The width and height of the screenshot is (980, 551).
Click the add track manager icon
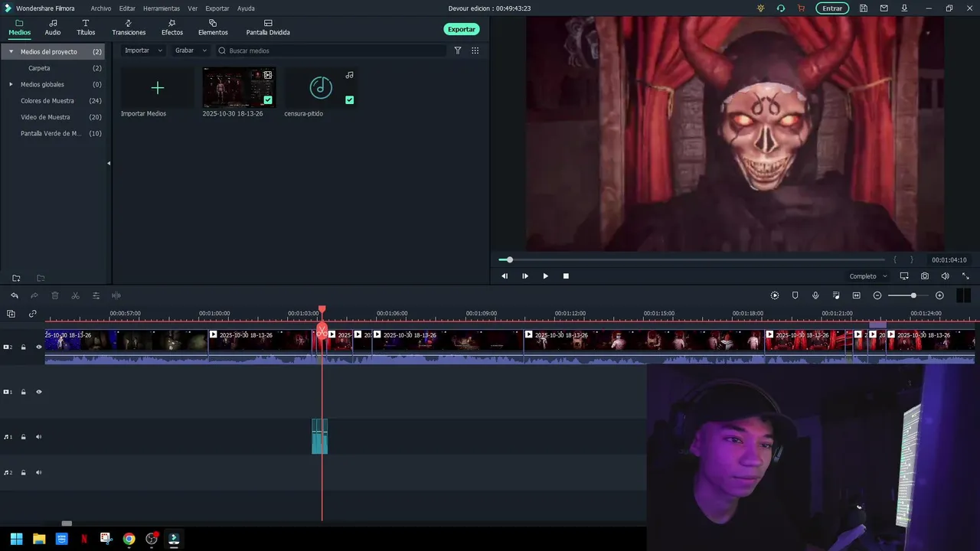[11, 314]
